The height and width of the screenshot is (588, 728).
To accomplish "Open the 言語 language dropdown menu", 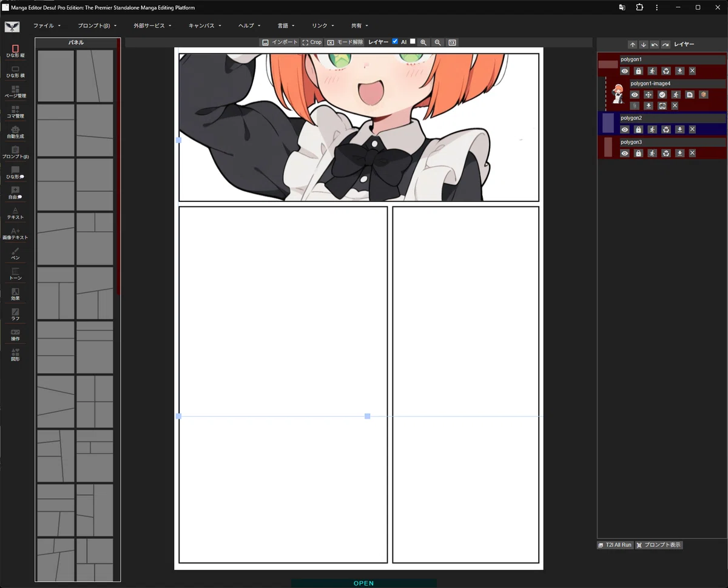I will pos(286,26).
